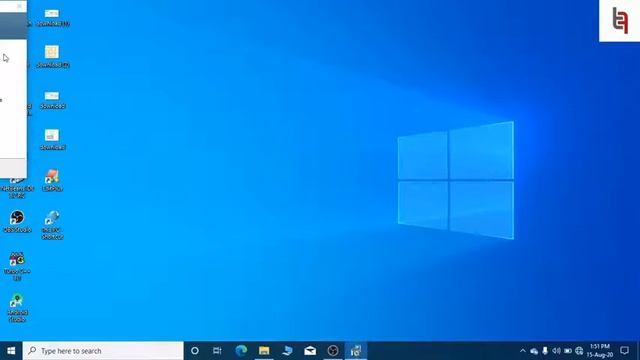Show hidden system tray icons

(x=522, y=351)
